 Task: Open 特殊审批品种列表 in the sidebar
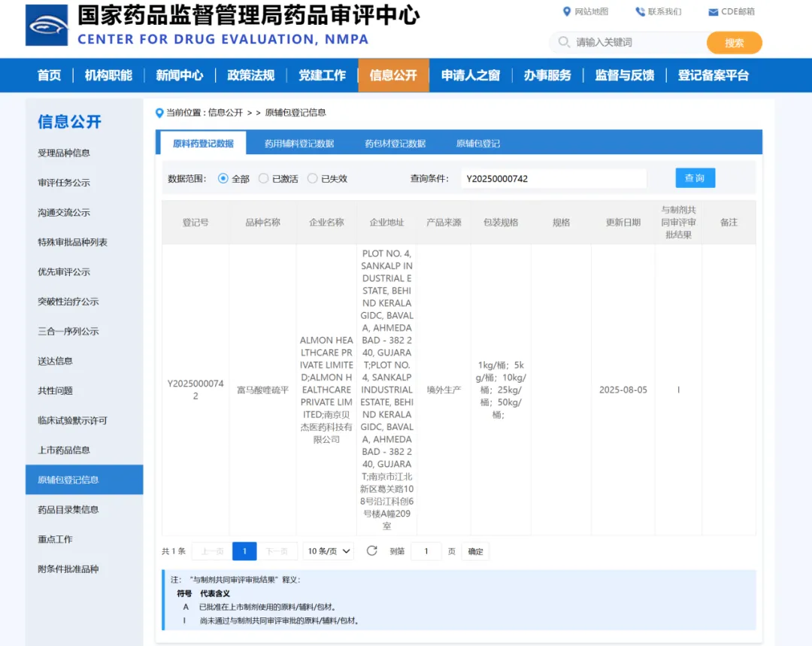[72, 242]
